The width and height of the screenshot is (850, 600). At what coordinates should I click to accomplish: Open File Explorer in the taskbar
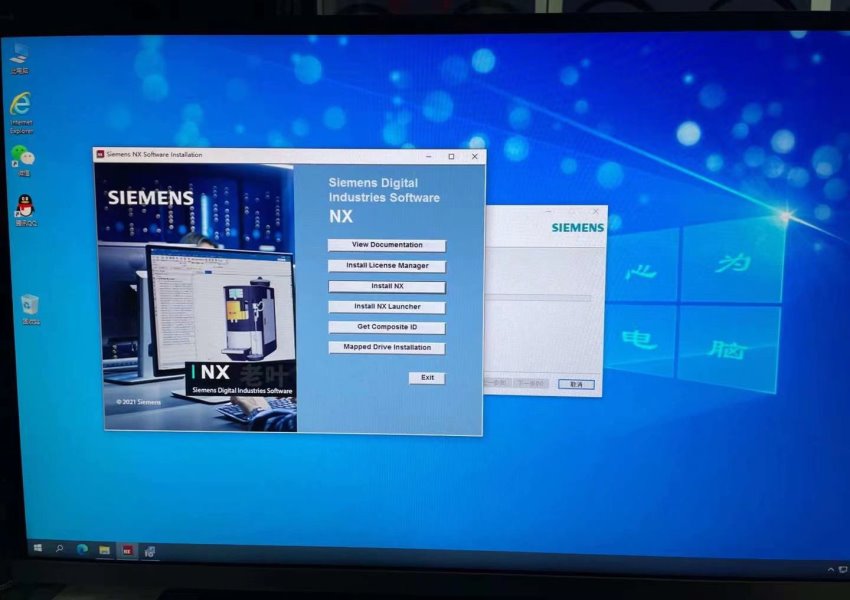[104, 550]
